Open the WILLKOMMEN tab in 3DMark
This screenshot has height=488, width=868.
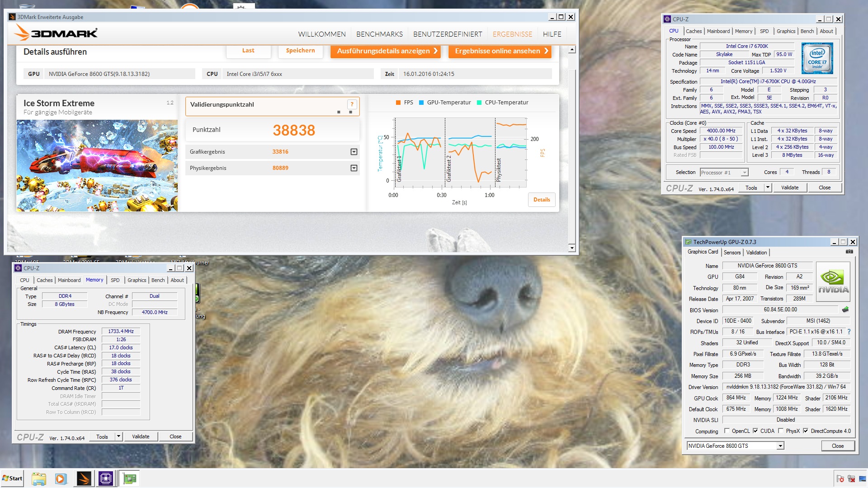[x=322, y=34]
